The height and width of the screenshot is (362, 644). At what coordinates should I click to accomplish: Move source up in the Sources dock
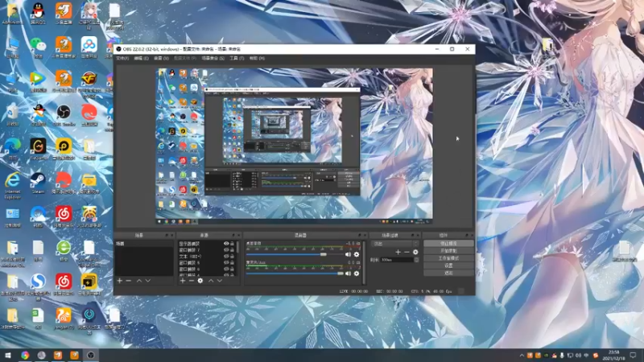(x=211, y=281)
